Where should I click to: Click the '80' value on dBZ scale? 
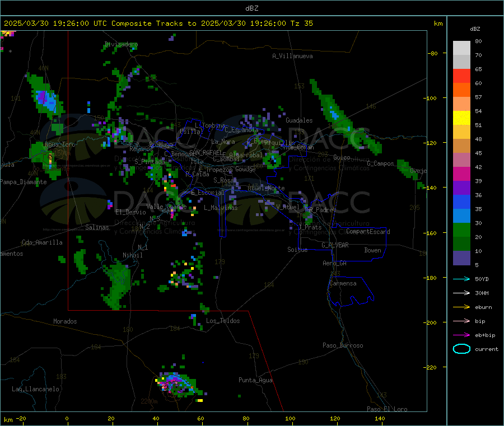click(x=478, y=41)
